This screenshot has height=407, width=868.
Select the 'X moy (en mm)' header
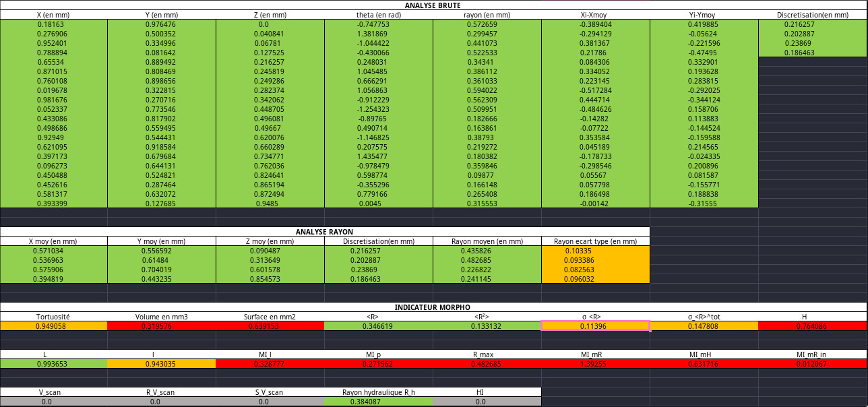(53, 241)
